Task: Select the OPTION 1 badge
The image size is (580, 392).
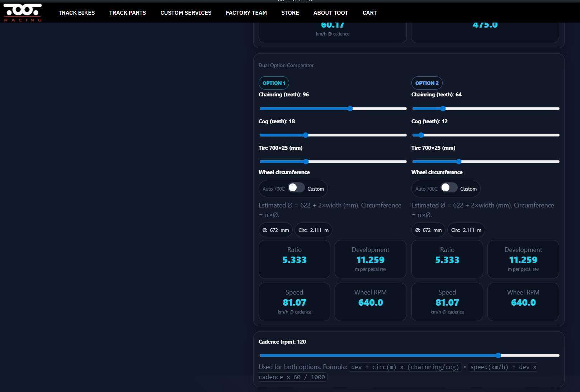Action: (274, 83)
